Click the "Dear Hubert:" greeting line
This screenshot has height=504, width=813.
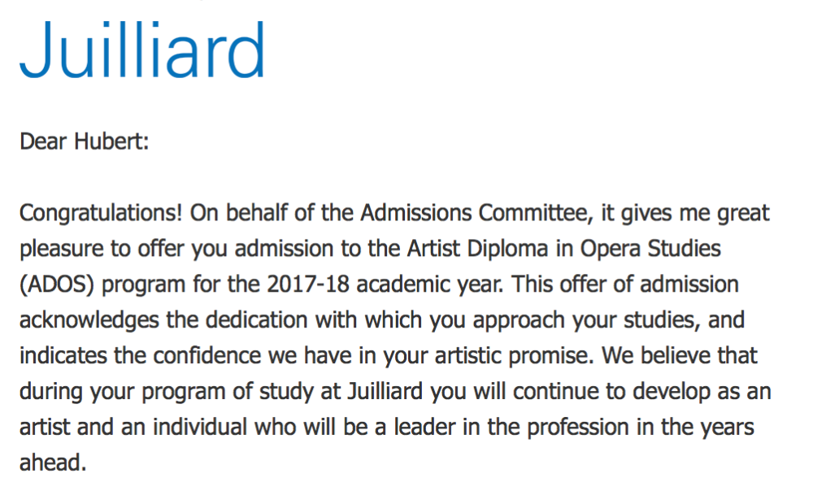coord(84,142)
